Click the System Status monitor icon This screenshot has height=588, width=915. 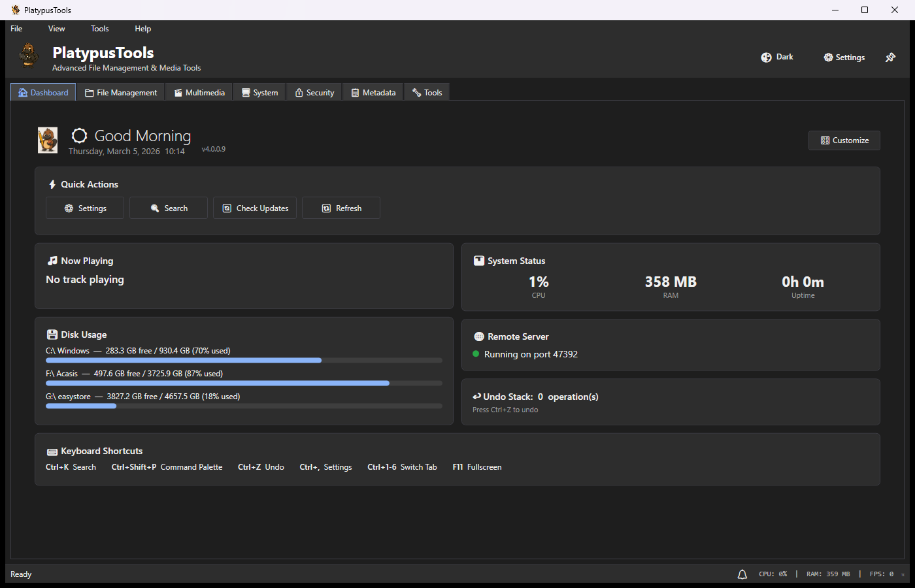click(478, 260)
